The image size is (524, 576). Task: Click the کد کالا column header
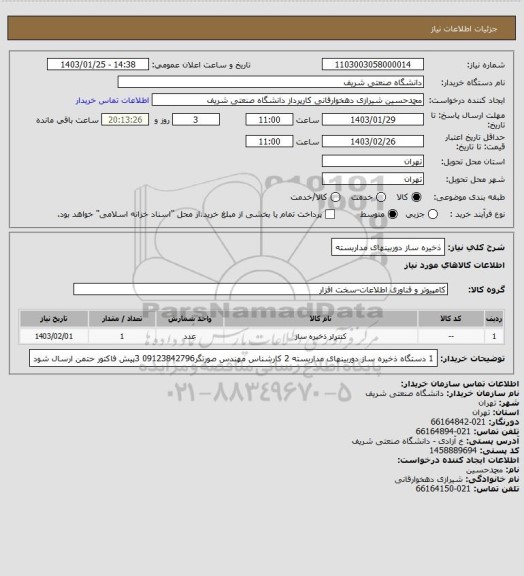[451, 318]
